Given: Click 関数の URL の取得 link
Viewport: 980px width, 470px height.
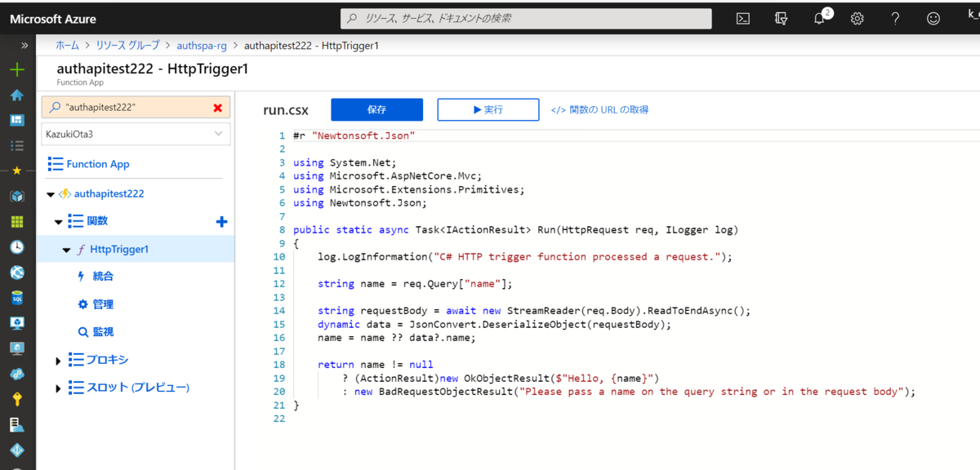Looking at the screenshot, I should pyautogui.click(x=600, y=109).
